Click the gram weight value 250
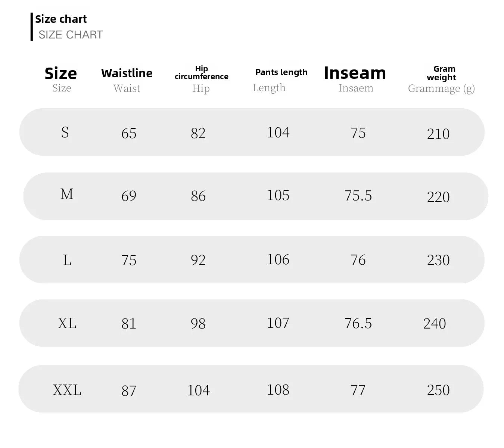 pos(438,390)
